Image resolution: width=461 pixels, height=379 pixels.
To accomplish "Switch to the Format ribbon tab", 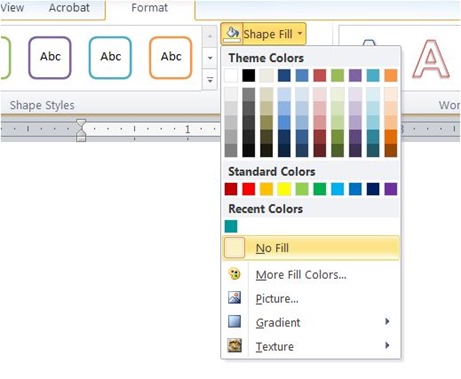I will point(149,8).
